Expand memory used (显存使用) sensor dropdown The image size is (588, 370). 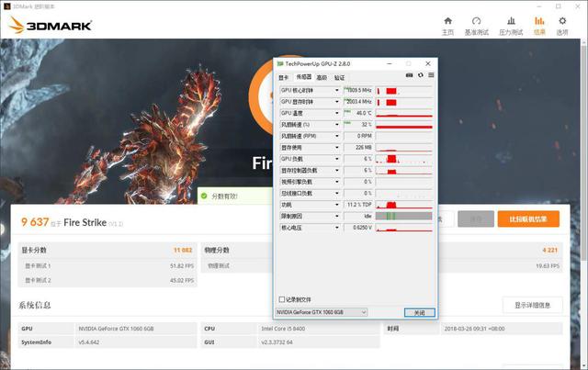click(x=337, y=147)
